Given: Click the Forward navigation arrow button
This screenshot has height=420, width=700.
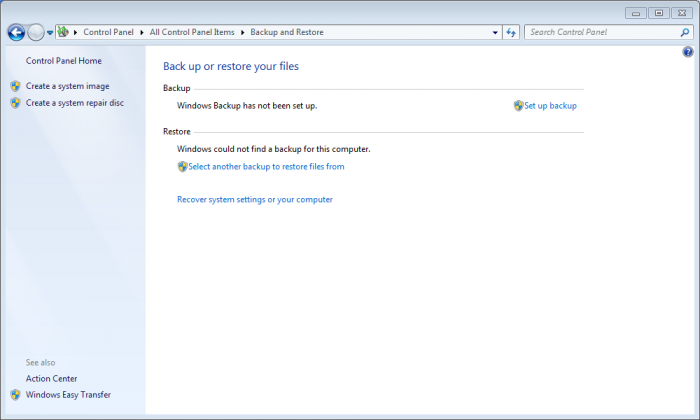Looking at the screenshot, I should point(36,32).
